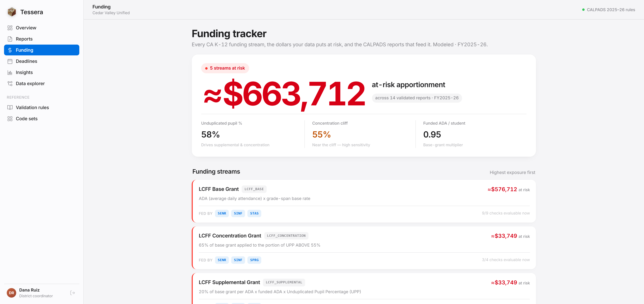Click the Reports document icon
Viewport: 644px width, 304px height.
(x=10, y=39)
